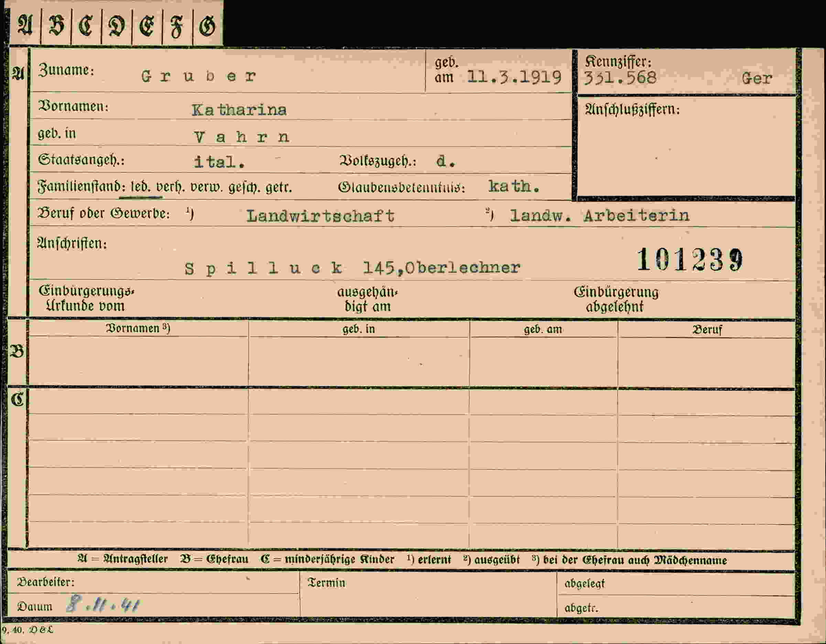Click the 'Einbürgerungs-Urkunde vom' label

[x=86, y=299]
